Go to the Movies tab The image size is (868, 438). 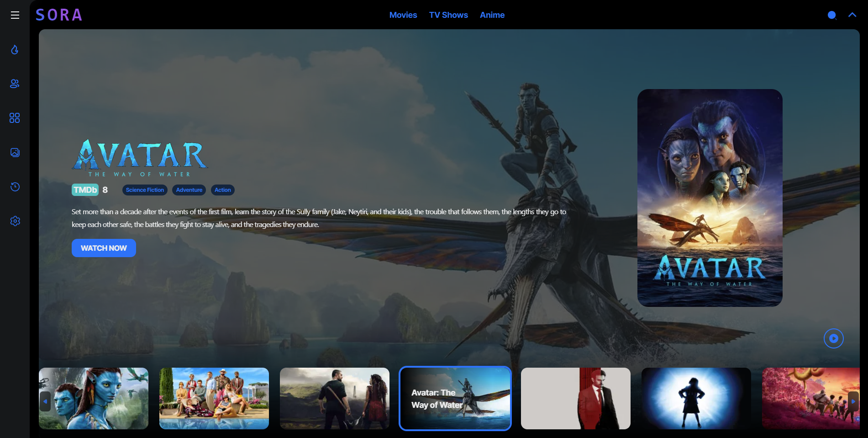(403, 15)
